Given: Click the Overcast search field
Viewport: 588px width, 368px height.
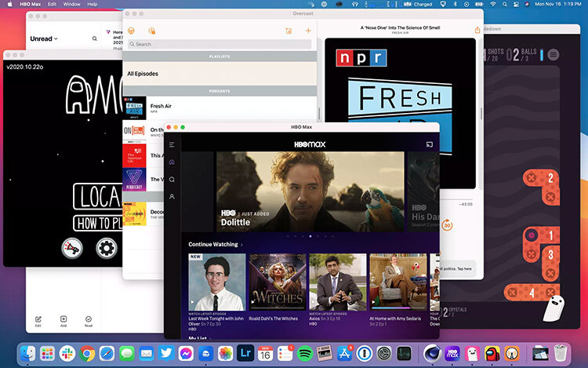Looking at the screenshot, I should (220, 44).
